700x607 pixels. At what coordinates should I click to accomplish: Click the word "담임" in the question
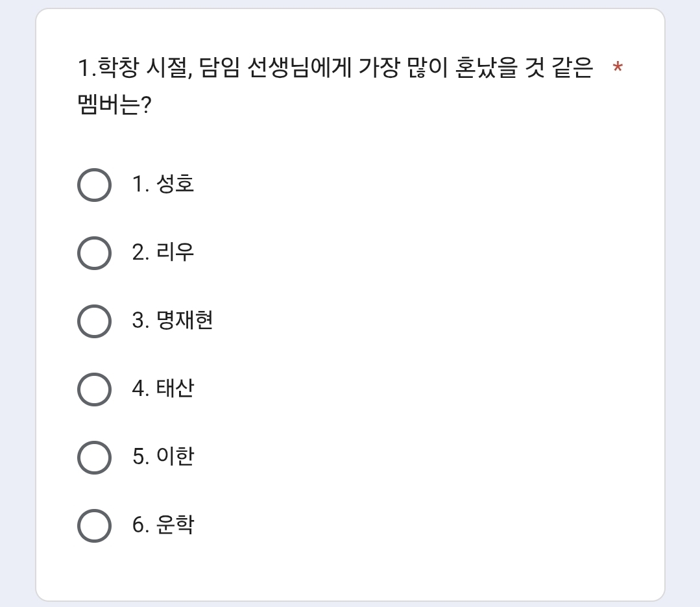click(220, 68)
